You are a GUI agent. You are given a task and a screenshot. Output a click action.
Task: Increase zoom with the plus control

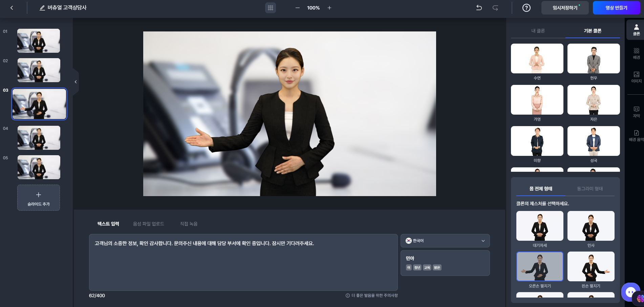[x=329, y=8]
